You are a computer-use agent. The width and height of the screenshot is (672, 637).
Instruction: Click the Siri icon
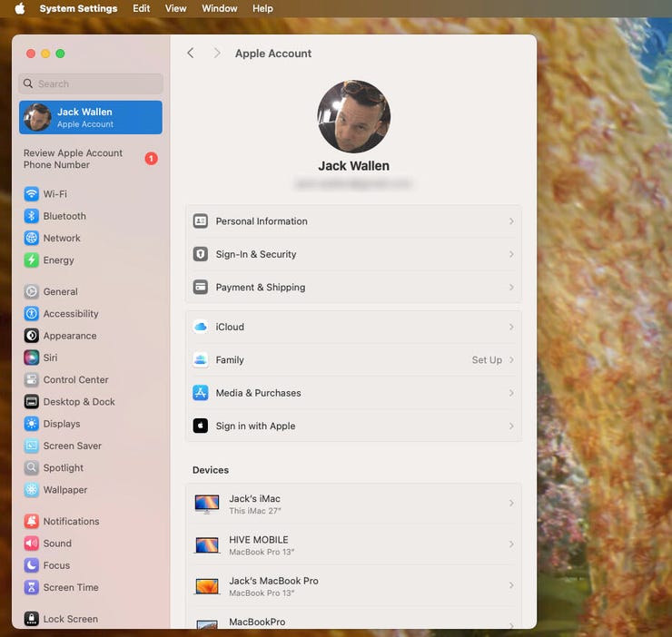[31, 358]
